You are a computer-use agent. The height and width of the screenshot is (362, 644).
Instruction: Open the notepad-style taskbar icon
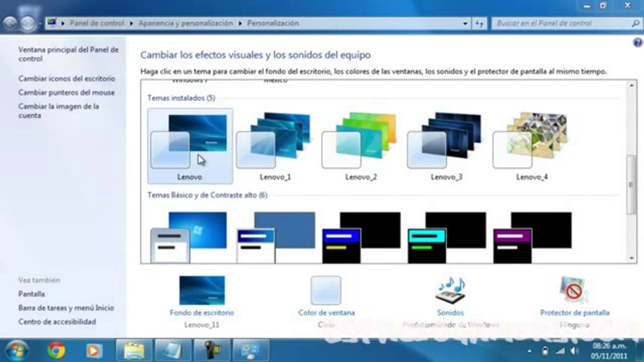pyautogui.click(x=173, y=350)
